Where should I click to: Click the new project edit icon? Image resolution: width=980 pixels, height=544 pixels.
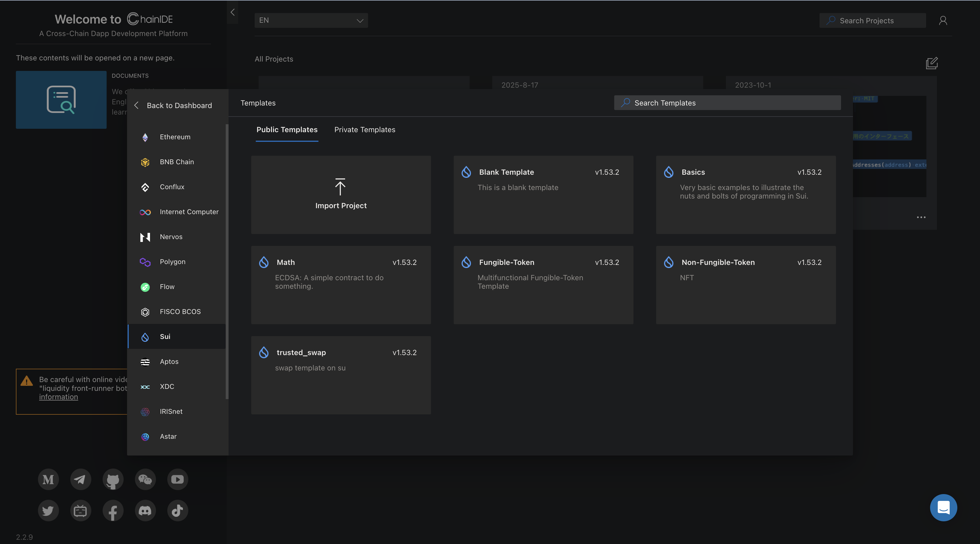(x=932, y=63)
